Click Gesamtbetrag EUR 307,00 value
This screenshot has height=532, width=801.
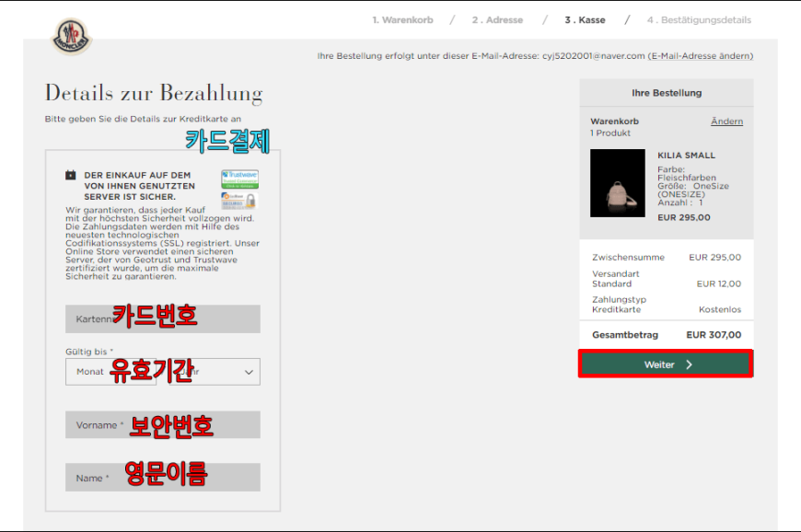714,335
